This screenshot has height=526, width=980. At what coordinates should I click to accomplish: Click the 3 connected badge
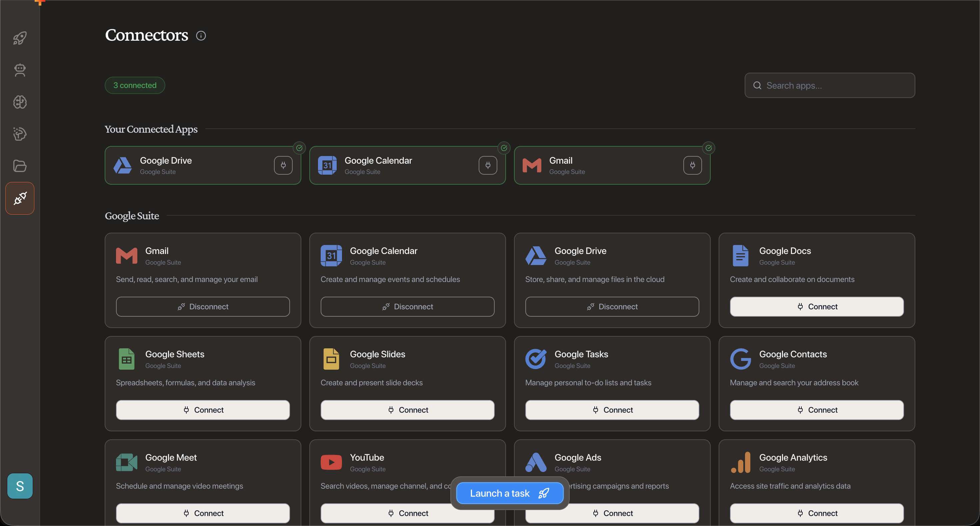(135, 85)
